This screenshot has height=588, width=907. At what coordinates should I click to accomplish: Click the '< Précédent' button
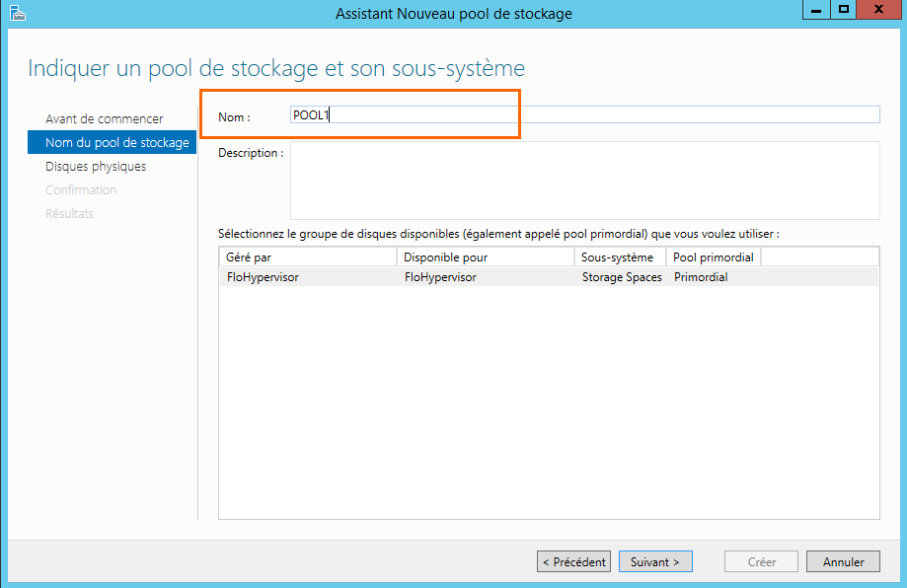click(x=573, y=562)
